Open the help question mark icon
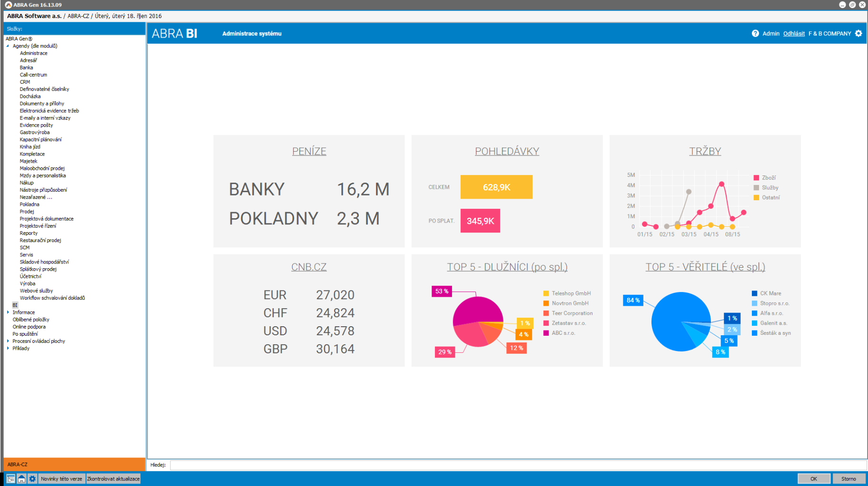The image size is (868, 486). point(755,33)
